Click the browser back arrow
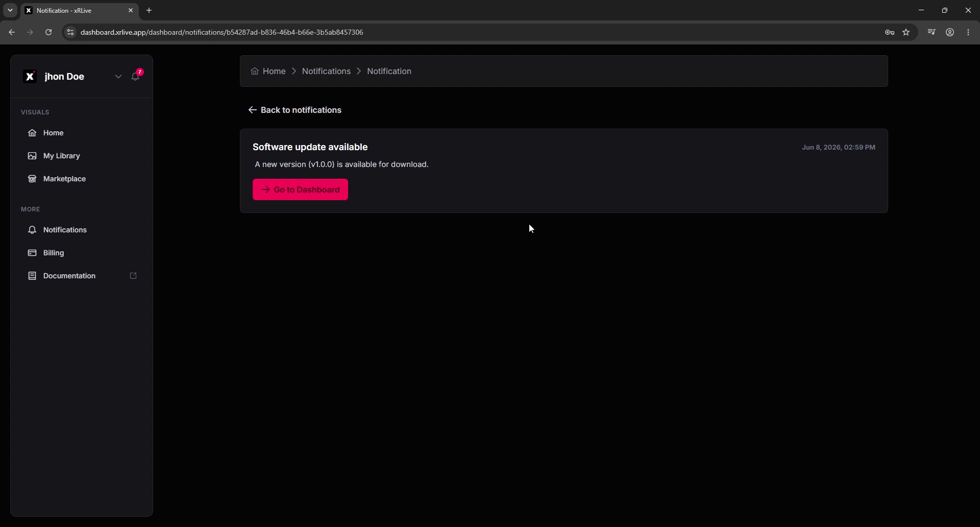 coord(12,32)
